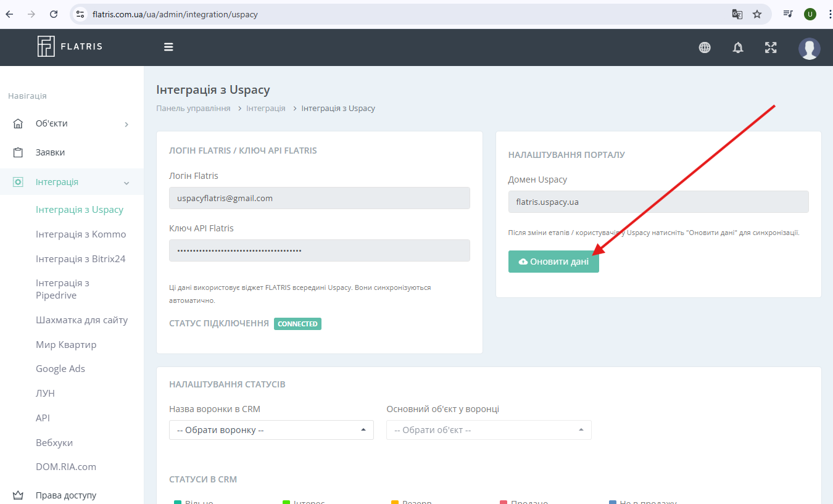
Task: Open DOM.RIA.com integration
Action: (x=66, y=467)
